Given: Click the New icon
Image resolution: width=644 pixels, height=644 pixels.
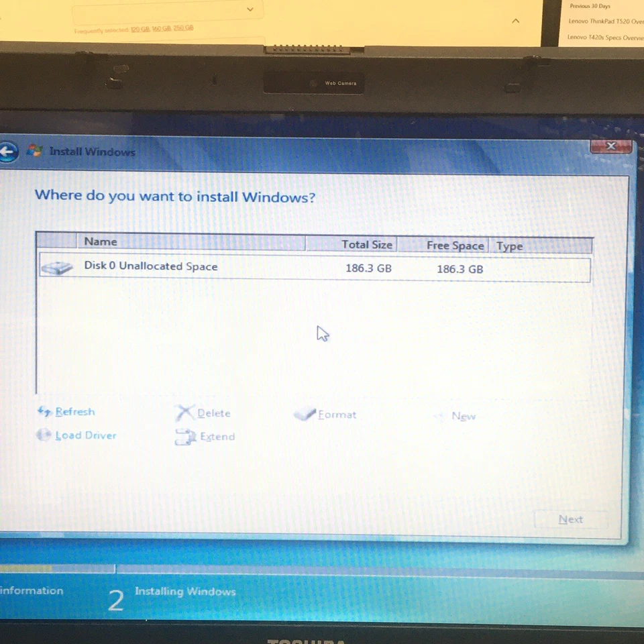Looking at the screenshot, I should [438, 416].
